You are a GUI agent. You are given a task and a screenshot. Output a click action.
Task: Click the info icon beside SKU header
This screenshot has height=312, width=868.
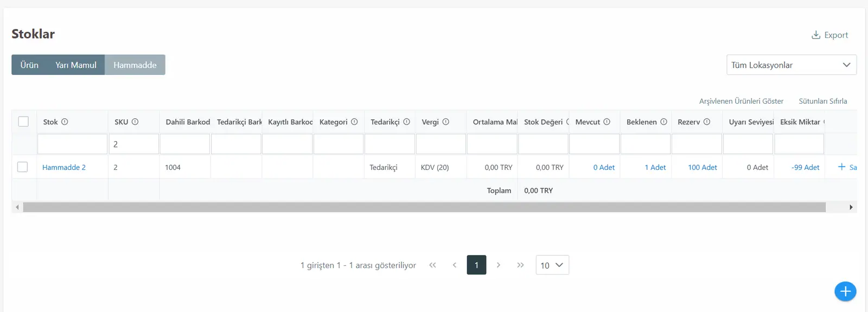[x=135, y=122]
